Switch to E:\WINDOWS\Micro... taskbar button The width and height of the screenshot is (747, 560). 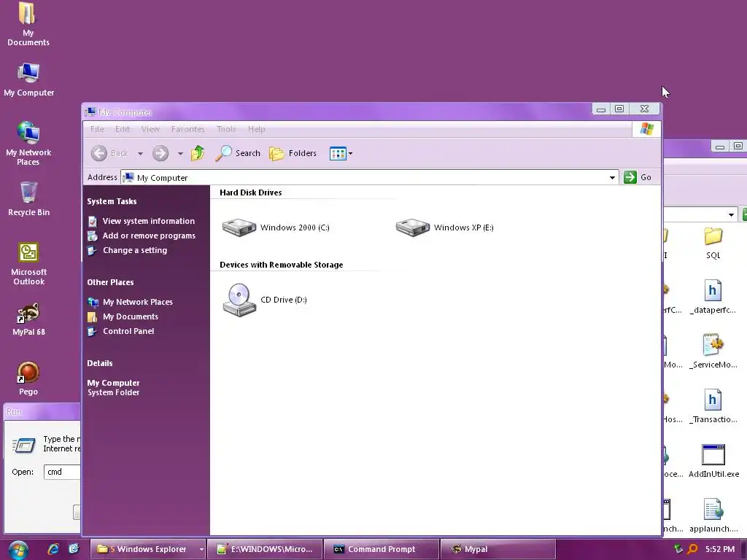point(265,549)
